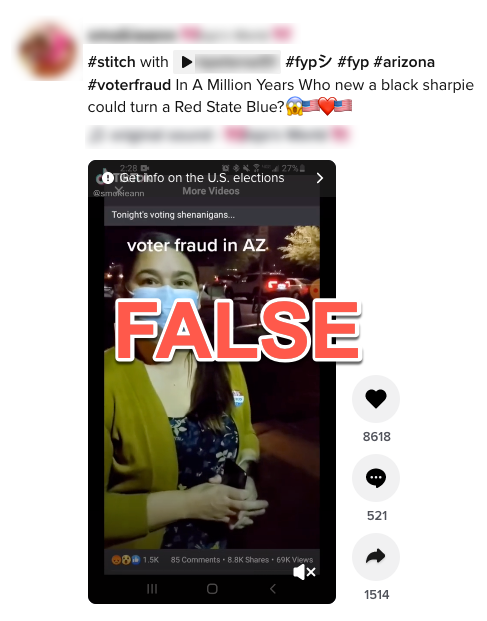This screenshot has width=487, height=621.
Task: Click the video thumbnail to play
Action: pos(212,382)
